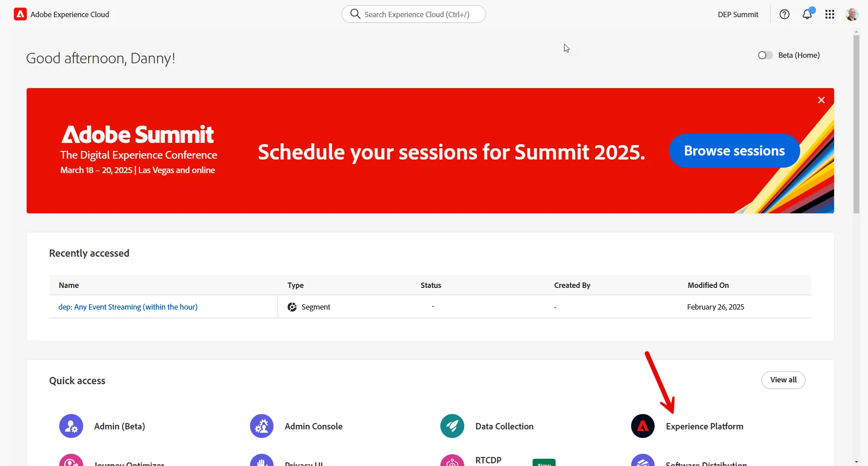Click the 'Recently accessed' heading

tap(89, 253)
